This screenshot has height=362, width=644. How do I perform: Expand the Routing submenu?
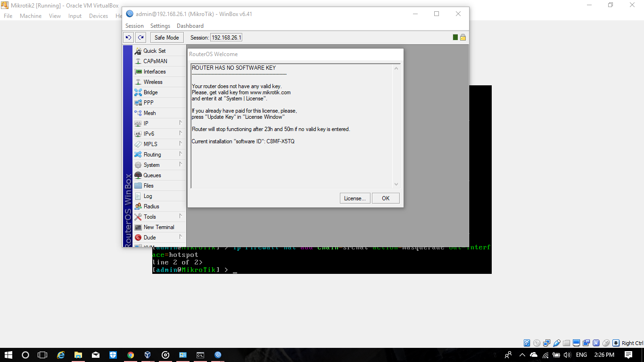click(x=159, y=155)
